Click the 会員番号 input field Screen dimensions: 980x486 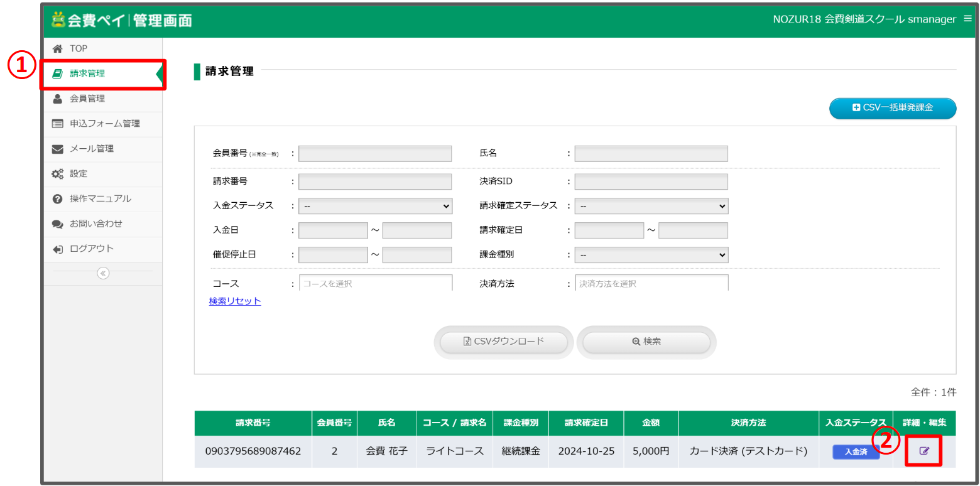(375, 154)
